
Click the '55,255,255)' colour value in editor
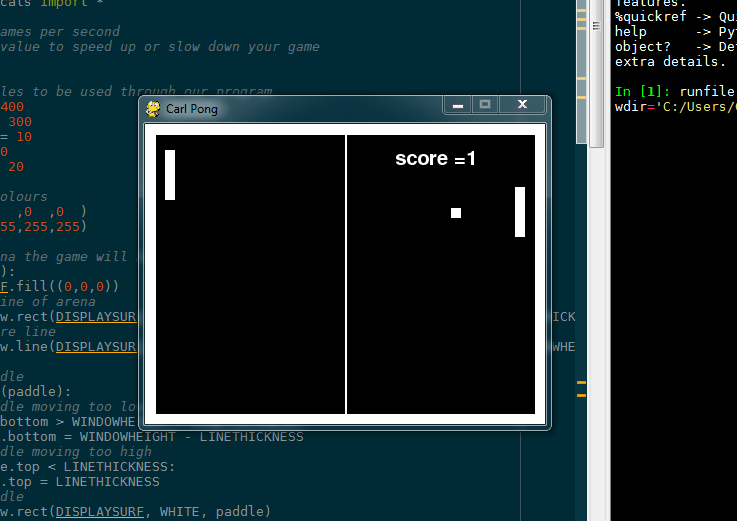pyautogui.click(x=43, y=227)
